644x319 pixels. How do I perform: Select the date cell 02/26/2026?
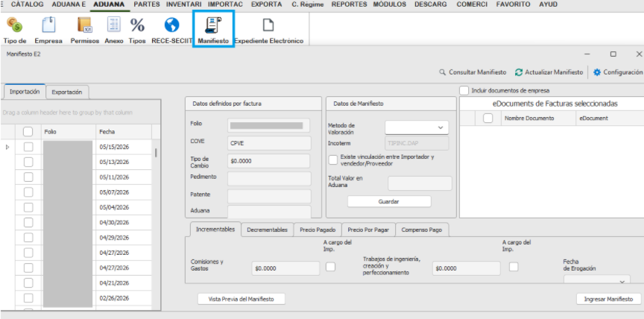pos(124,298)
